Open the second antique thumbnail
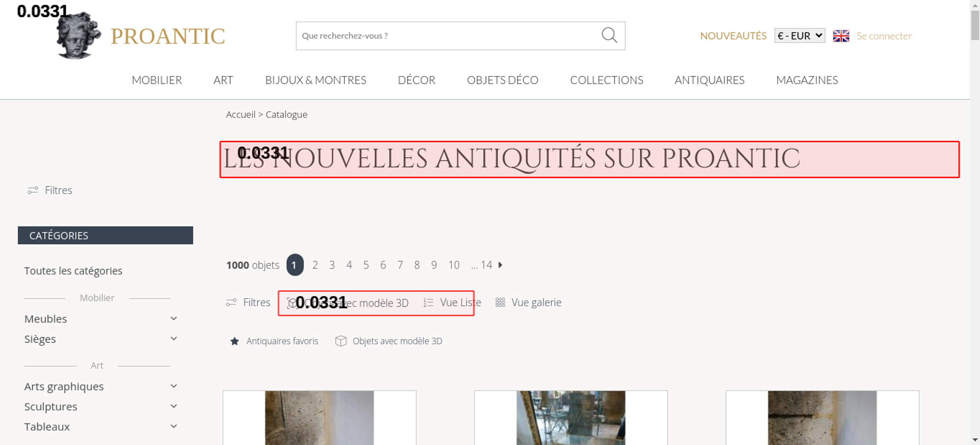980x445 pixels. coord(571,418)
